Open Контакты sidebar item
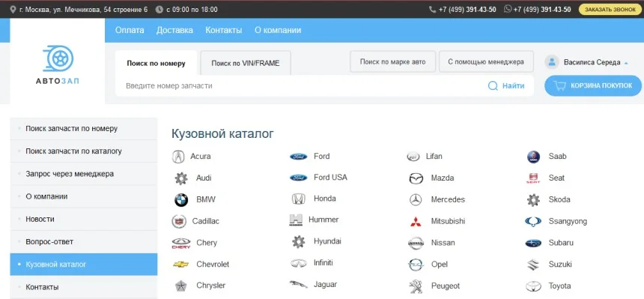The height and width of the screenshot is (299, 644). [x=84, y=287]
